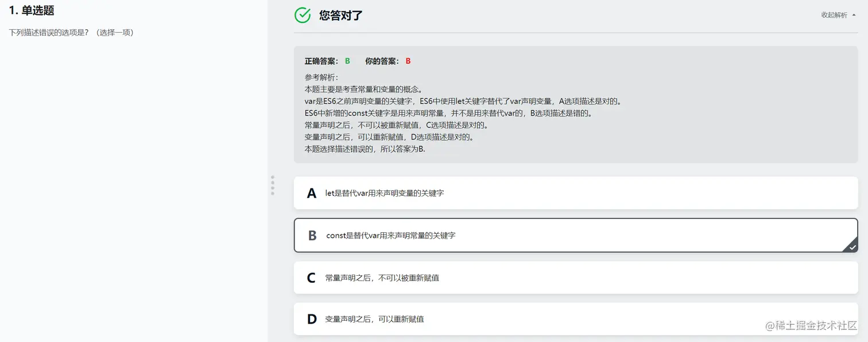Click the 参考解析 label in the explanation
Screen dimensions: 868x342
tap(321, 77)
